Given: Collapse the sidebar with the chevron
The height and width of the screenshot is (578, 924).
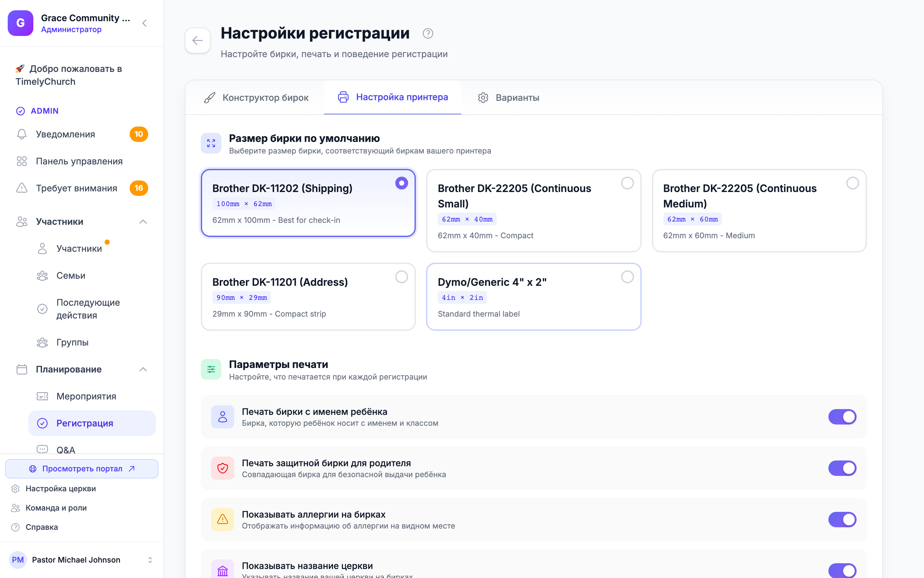Looking at the screenshot, I should 144,23.
